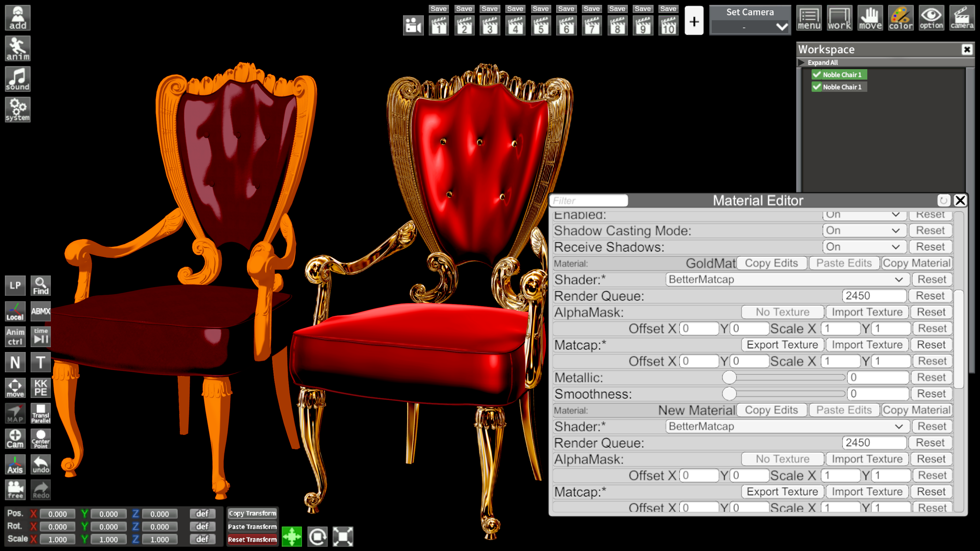
Task: Open Shadow Casting Mode dropdown
Action: 864,231
